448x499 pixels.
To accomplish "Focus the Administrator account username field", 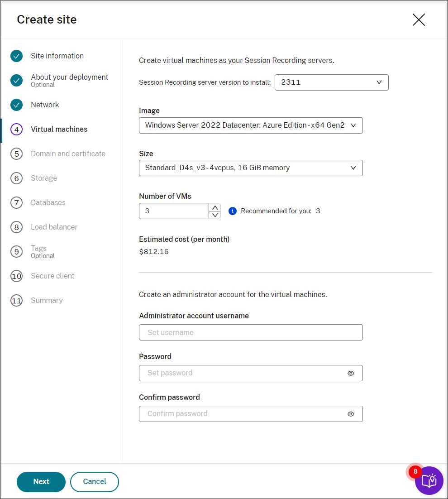I will (x=251, y=332).
